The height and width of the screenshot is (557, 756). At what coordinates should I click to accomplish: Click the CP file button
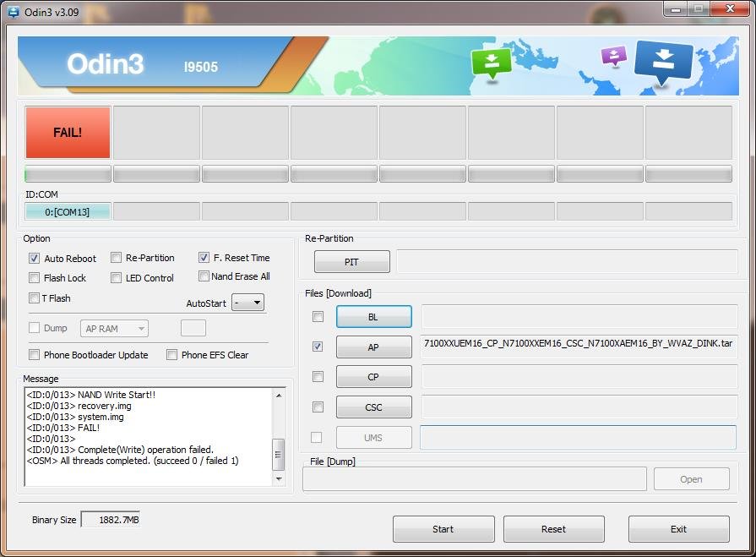373,377
